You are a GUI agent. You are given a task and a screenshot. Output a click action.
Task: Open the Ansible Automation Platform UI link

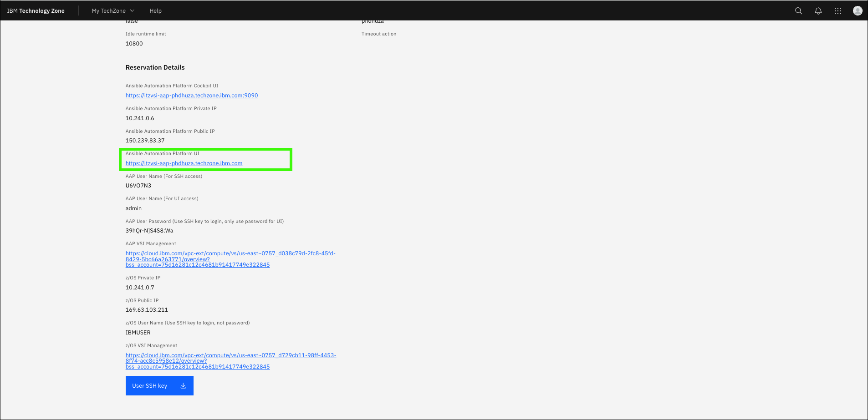pos(184,163)
